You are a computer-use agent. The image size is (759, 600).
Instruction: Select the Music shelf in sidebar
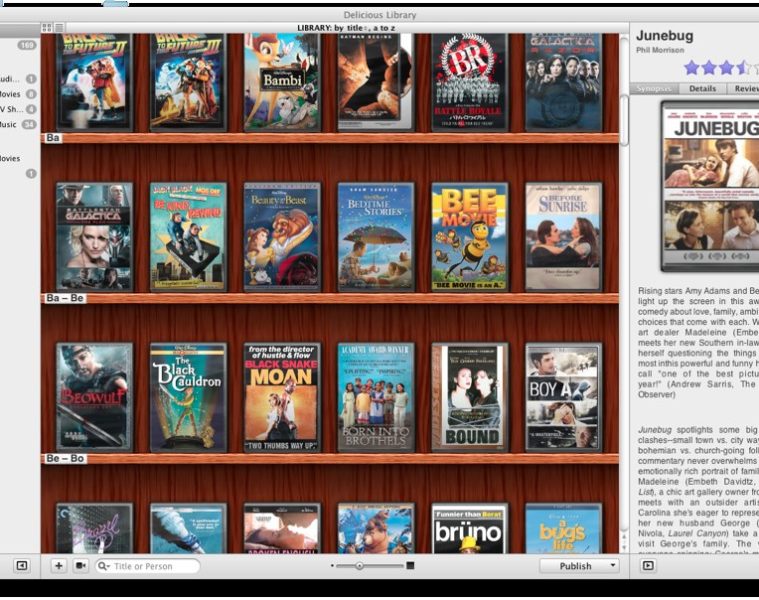9,124
